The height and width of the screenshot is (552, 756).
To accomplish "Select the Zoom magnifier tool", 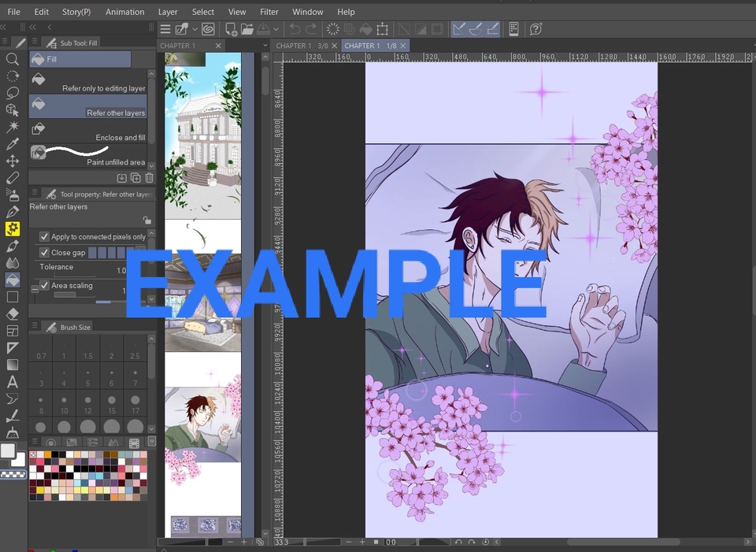I will click(13, 59).
